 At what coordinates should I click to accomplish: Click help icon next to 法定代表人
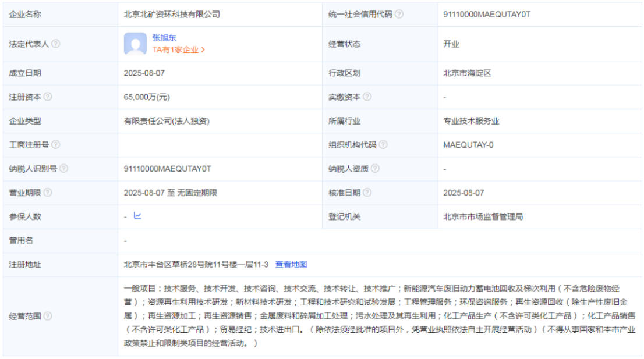[x=56, y=44]
